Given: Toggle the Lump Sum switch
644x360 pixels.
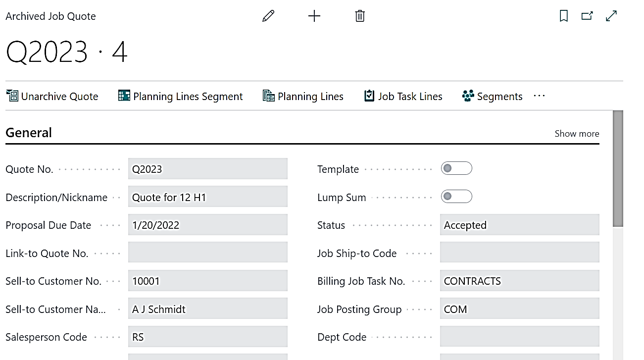Looking at the screenshot, I should pyautogui.click(x=456, y=197).
